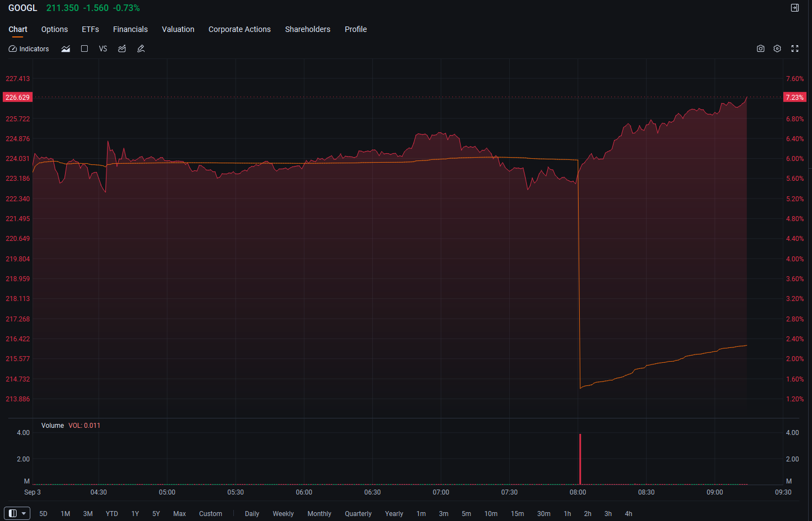Choose the Weekly interval
This screenshot has width=812, height=521.
click(283, 514)
